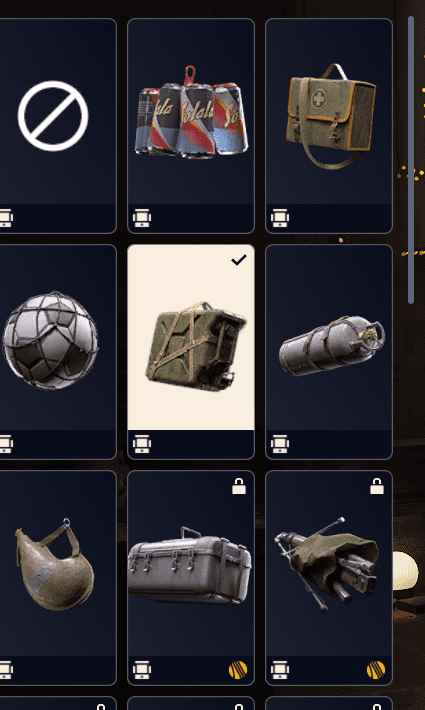Click backpack slot icon under soda cans
Viewport: 425px width, 710px height.
pos(142,218)
